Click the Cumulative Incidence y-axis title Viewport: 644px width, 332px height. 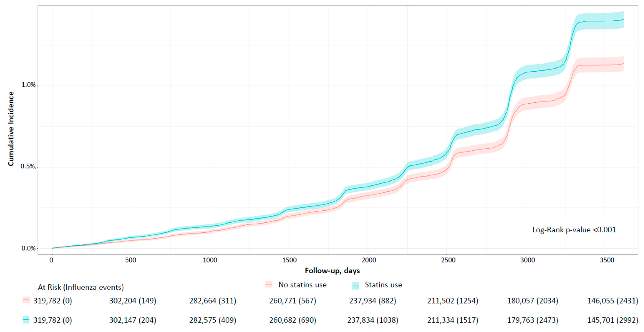[11, 129]
